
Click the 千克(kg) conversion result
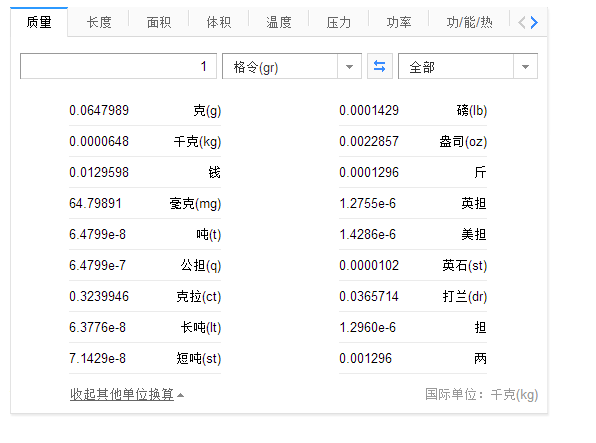pos(145,141)
